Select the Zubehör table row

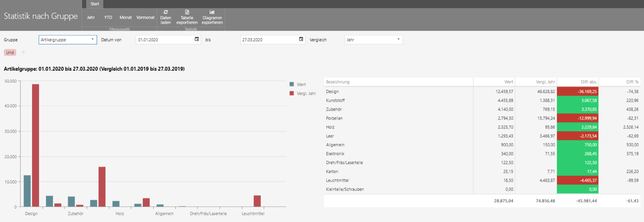(482, 109)
